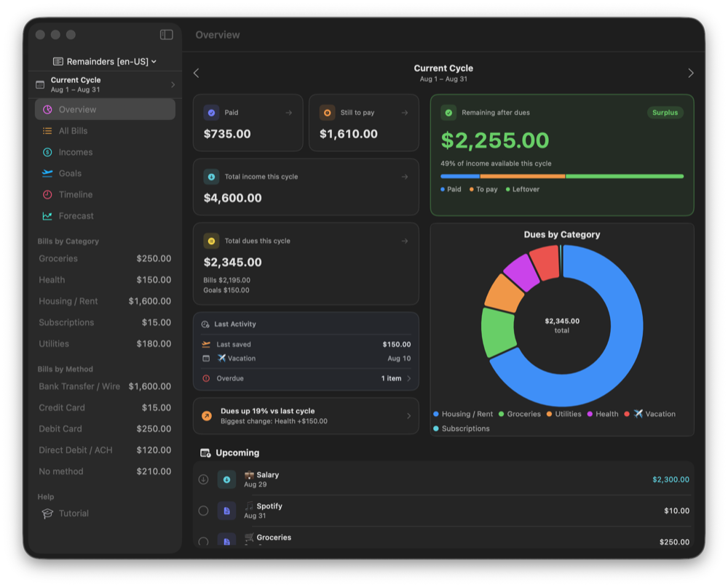Toggle the sidebar panel icon
The width and height of the screenshot is (728, 587).
166,35
